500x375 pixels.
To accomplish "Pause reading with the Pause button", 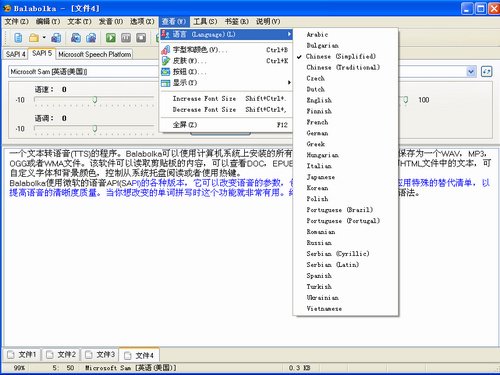I will pyautogui.click(x=126, y=38).
